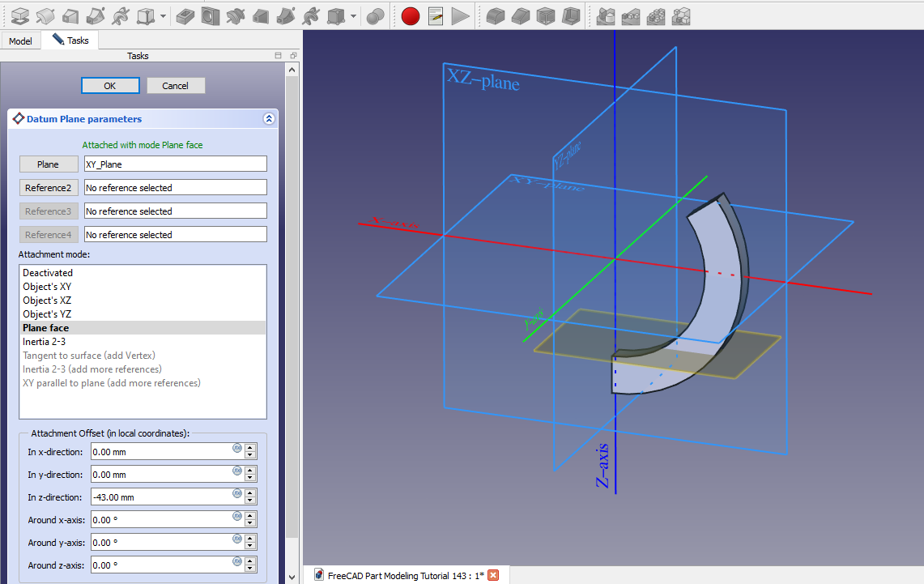The height and width of the screenshot is (584, 924).
Task: Click the Reference2 button
Action: 48,188
